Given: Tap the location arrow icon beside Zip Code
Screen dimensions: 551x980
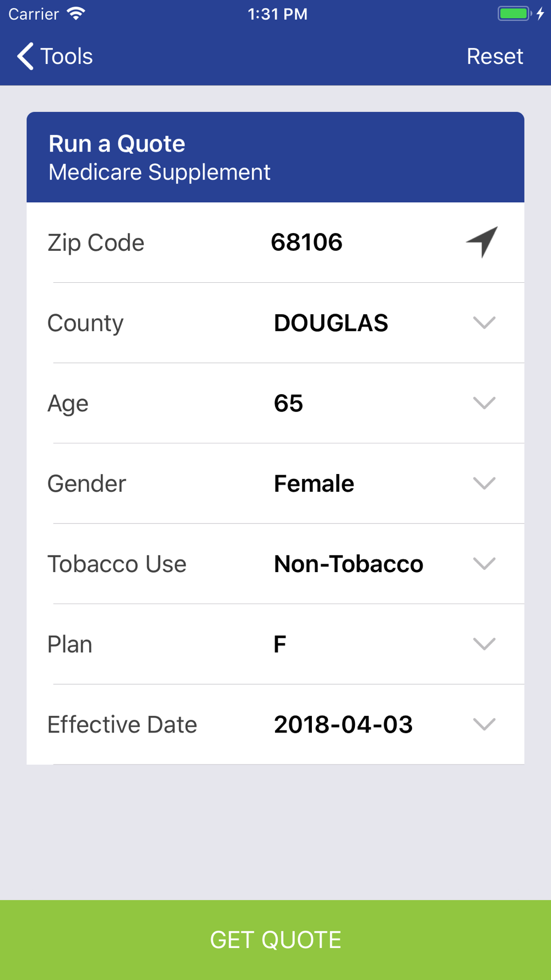Looking at the screenshot, I should pyautogui.click(x=483, y=242).
